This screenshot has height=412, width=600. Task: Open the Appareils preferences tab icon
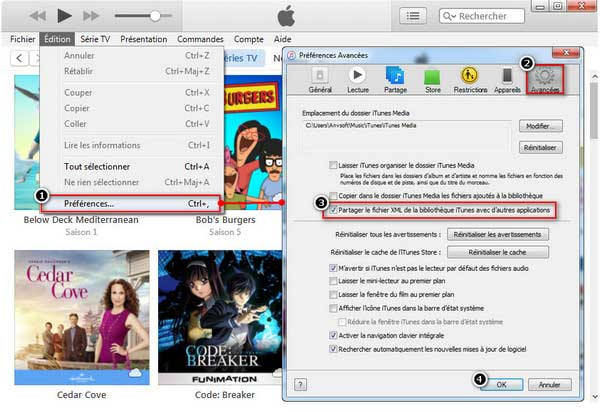click(x=507, y=80)
